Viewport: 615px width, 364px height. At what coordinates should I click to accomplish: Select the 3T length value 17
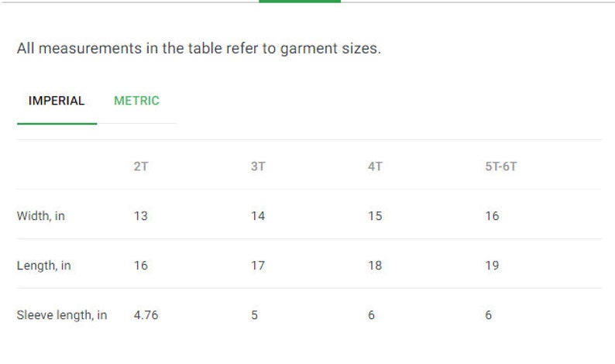pyautogui.click(x=258, y=266)
